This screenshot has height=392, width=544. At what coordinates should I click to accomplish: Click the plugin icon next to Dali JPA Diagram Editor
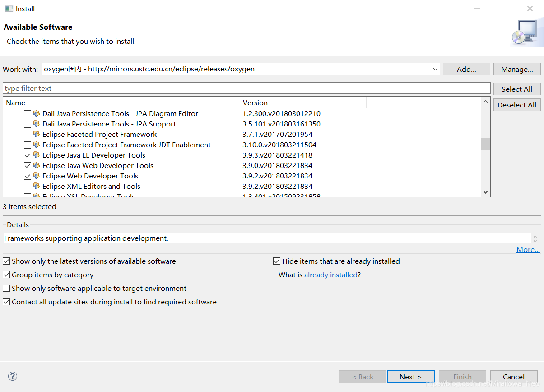click(x=37, y=113)
